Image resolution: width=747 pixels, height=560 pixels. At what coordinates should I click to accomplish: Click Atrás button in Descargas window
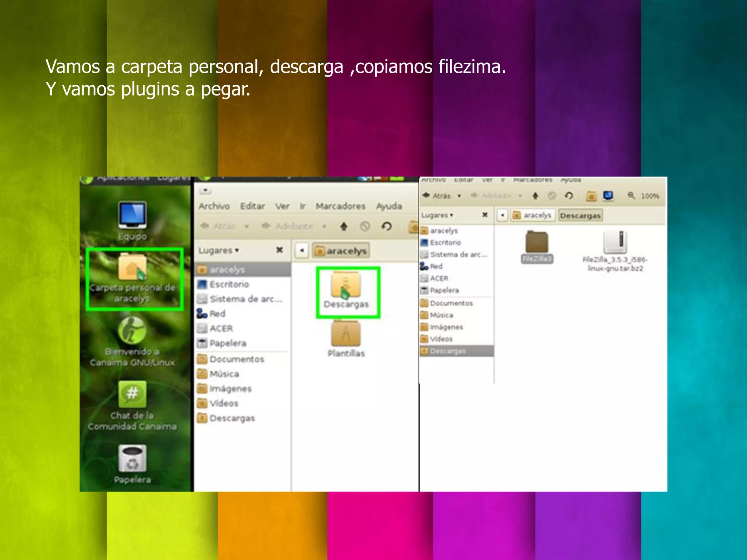437,196
